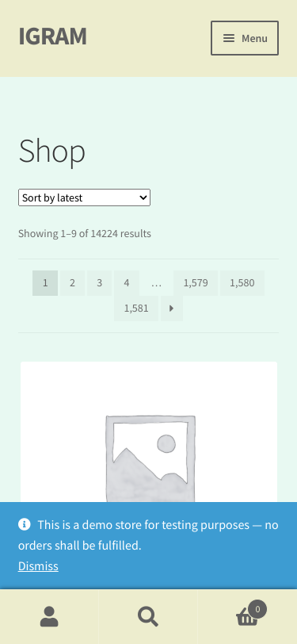The image size is (297, 644).
Task: Open the placeholder product image
Action: click(149, 458)
